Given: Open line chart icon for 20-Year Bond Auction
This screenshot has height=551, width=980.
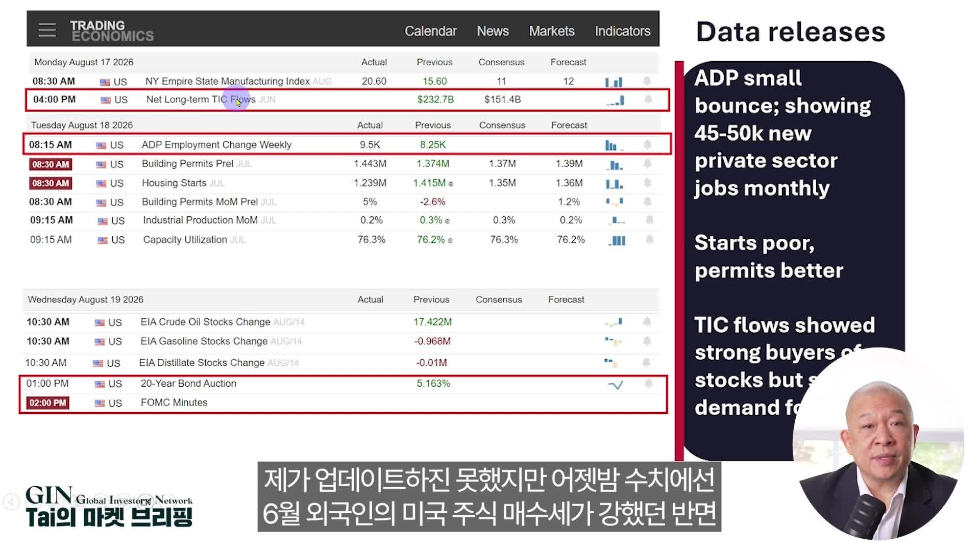Looking at the screenshot, I should coord(616,385).
